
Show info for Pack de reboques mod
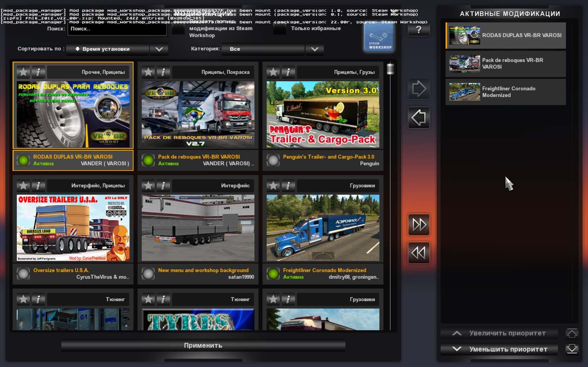[x=163, y=72]
